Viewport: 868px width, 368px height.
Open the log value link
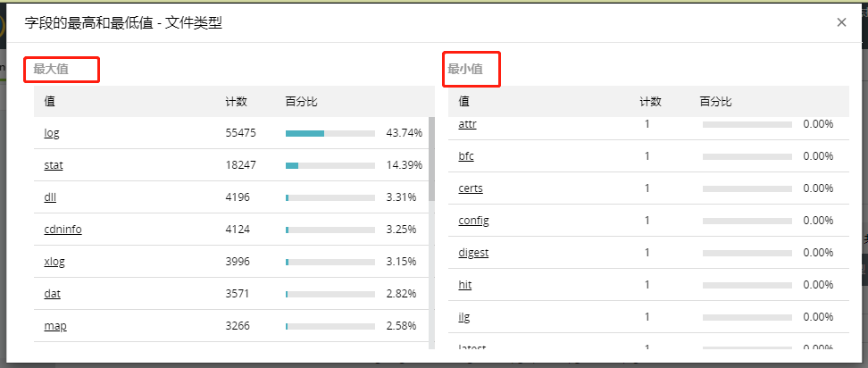52,133
